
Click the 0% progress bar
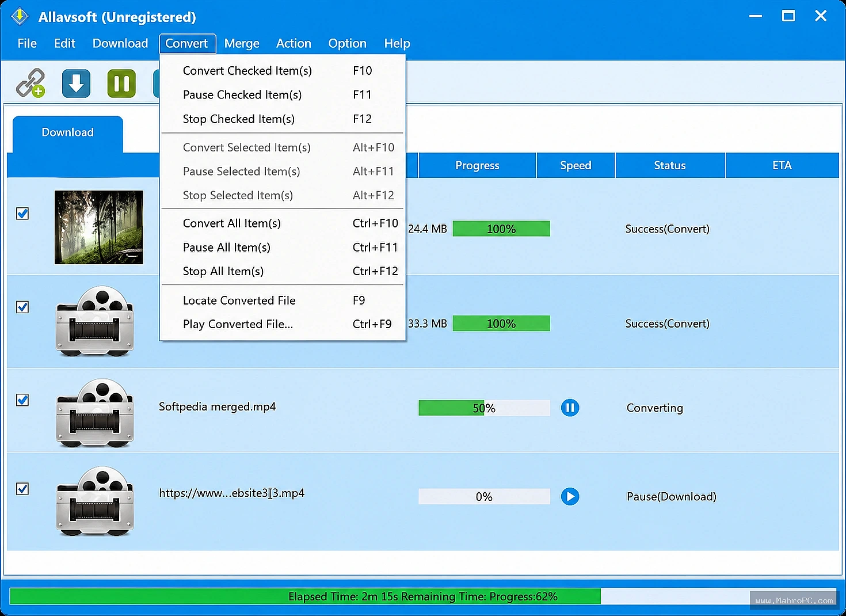click(484, 496)
